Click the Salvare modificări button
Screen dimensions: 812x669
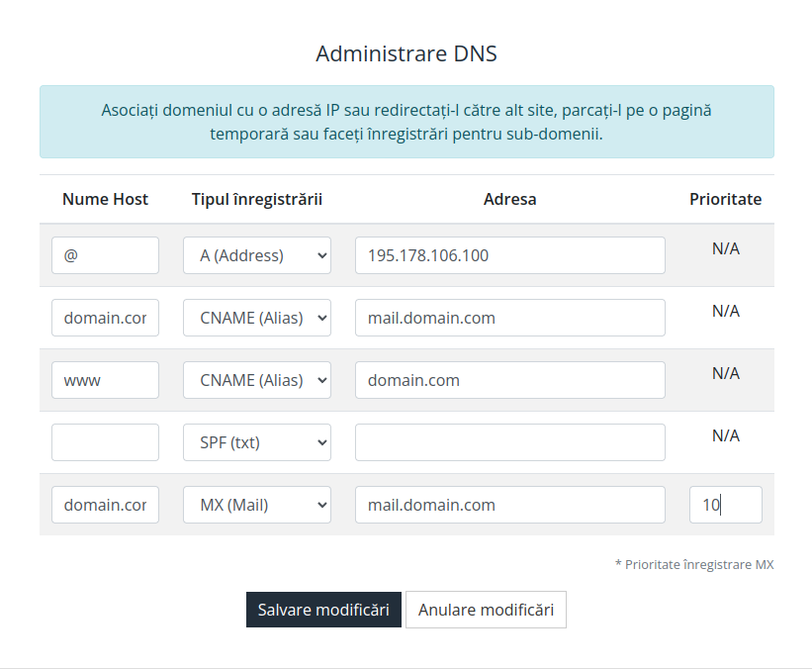pos(323,610)
